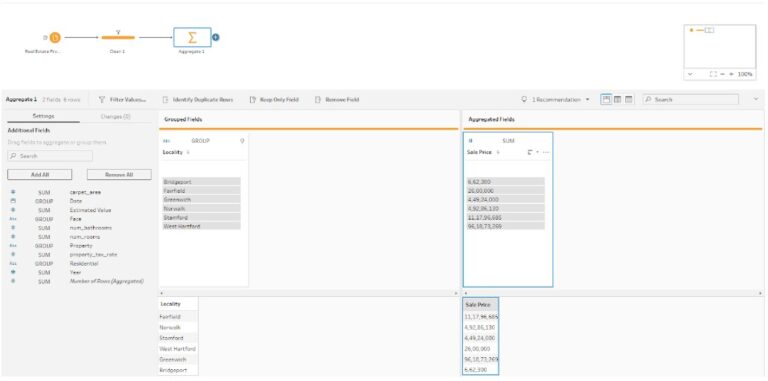Viewport: 768px width, 381px height.
Task: Click Additional Fields search box
Action: point(50,156)
